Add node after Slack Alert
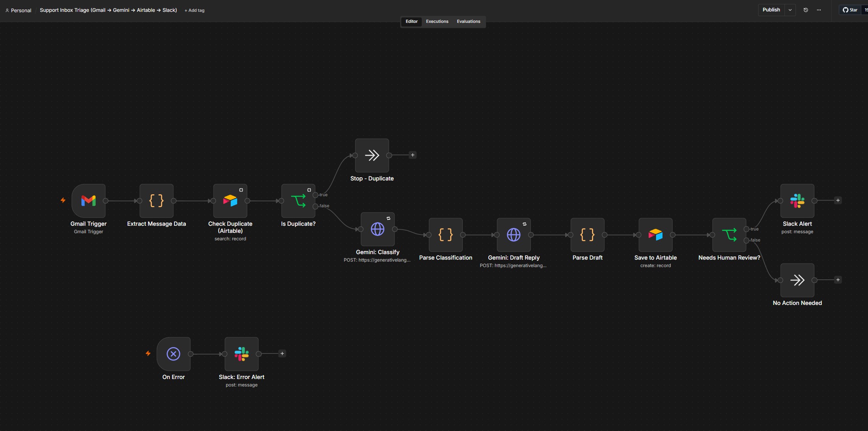 tap(838, 201)
